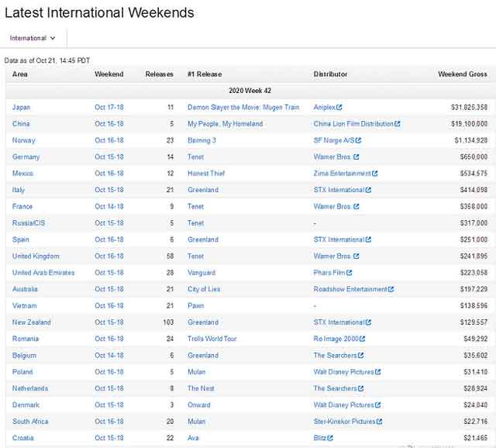Click external link icon next to Phars Film
The image size is (496, 448).
click(350, 273)
